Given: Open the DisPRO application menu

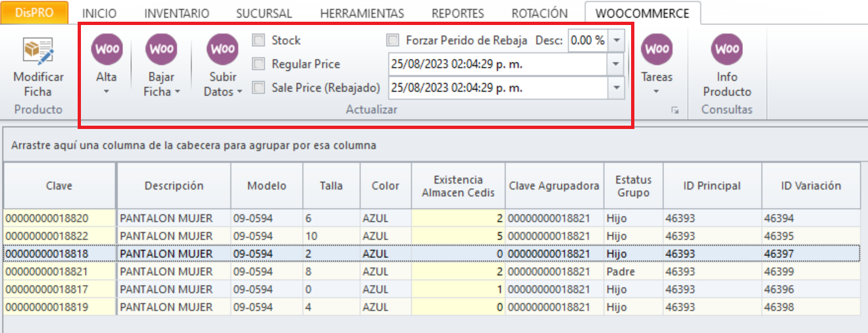Looking at the screenshot, I should pos(35,13).
